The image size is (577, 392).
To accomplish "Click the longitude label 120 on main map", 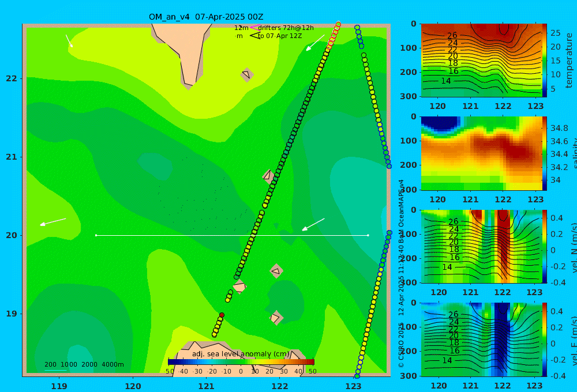I will [x=133, y=386].
